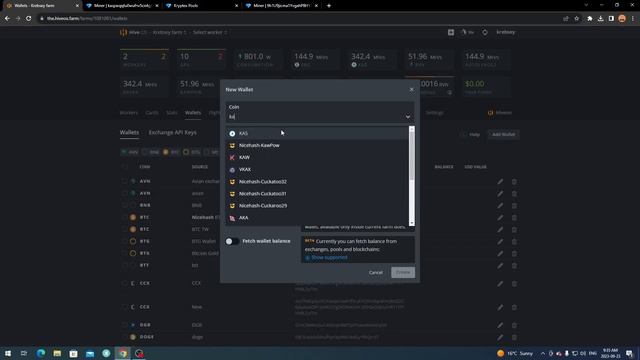640x360 pixels.
Task: Open Windows Start menu
Action: (x=8, y=353)
